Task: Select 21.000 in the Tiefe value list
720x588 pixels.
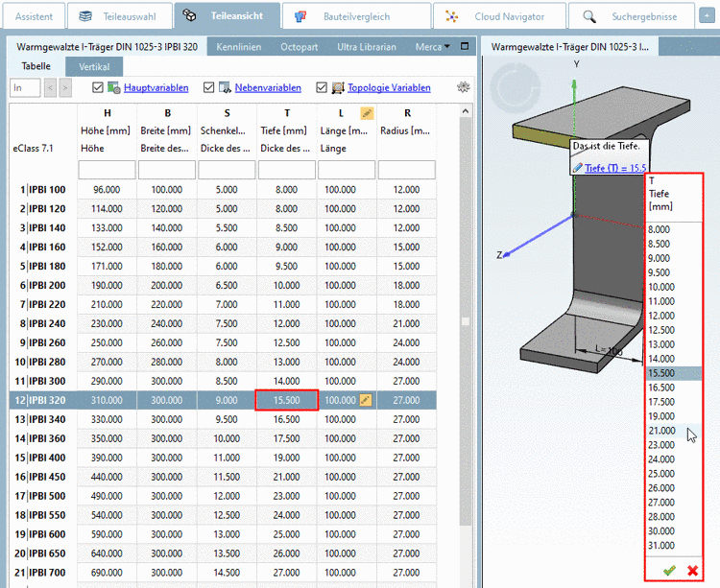Action: [x=661, y=431]
